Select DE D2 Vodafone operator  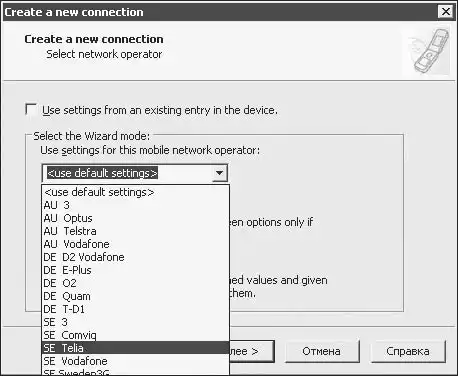pos(135,257)
